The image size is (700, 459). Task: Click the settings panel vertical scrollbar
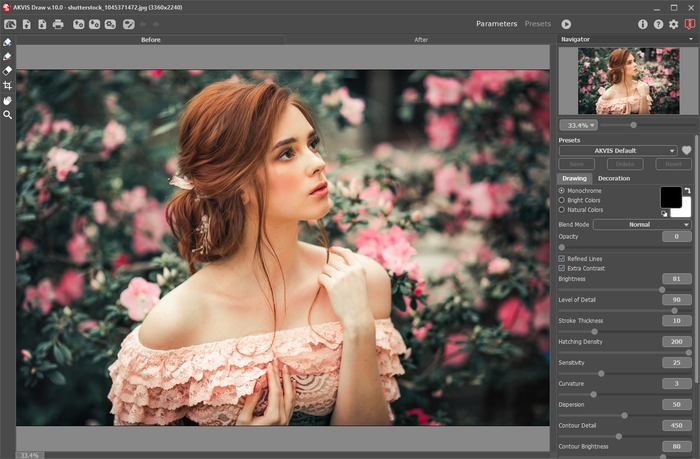(x=696, y=259)
